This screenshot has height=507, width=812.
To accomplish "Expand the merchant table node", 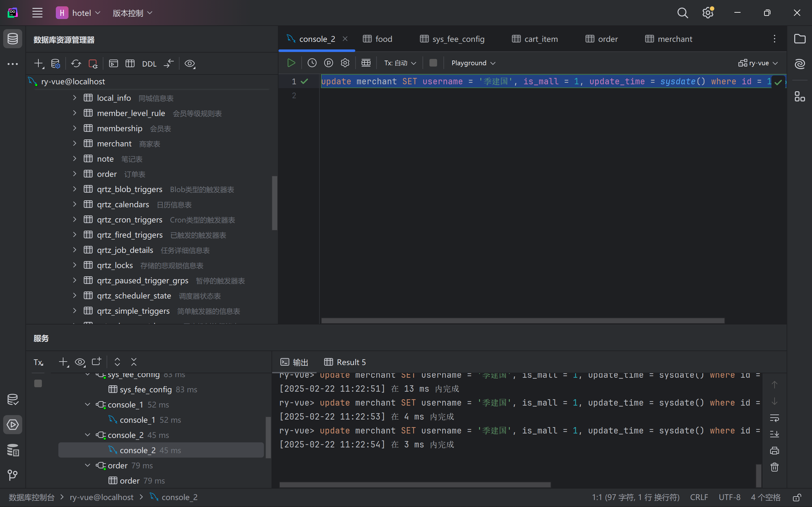I will [x=75, y=144].
